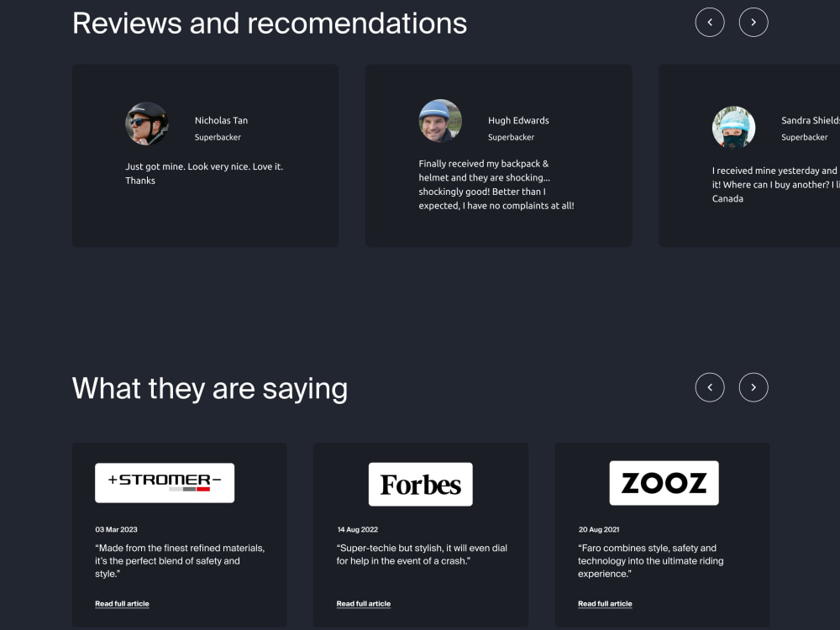Screen dimensions: 840x630
Task: Click the 'Reviews and recomendations' heading
Action: [x=270, y=24]
